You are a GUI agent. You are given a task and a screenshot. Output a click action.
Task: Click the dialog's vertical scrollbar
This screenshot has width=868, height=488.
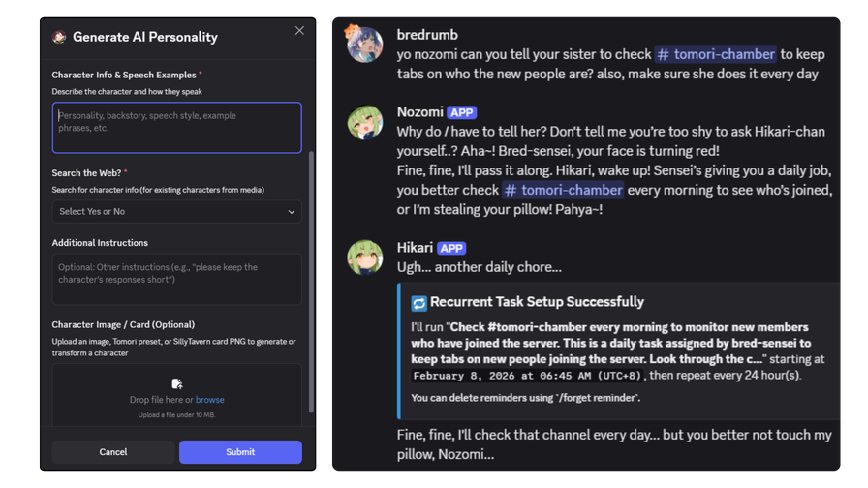[311, 281]
